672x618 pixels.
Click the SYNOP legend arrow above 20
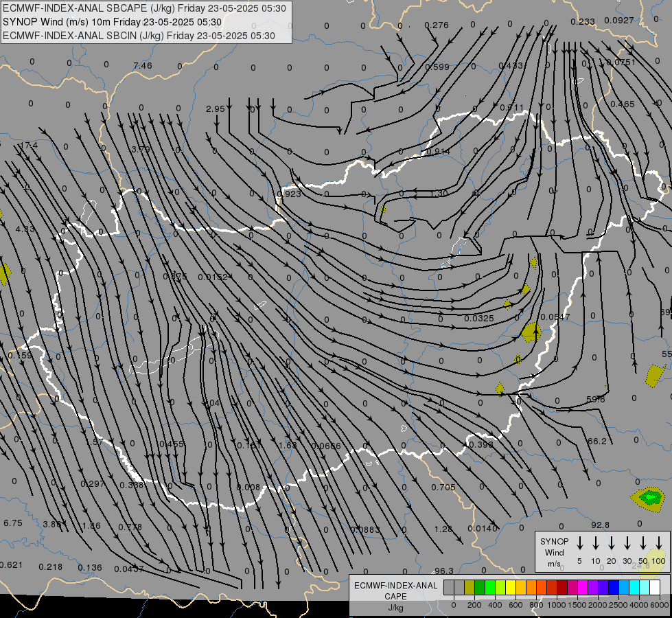point(611,543)
